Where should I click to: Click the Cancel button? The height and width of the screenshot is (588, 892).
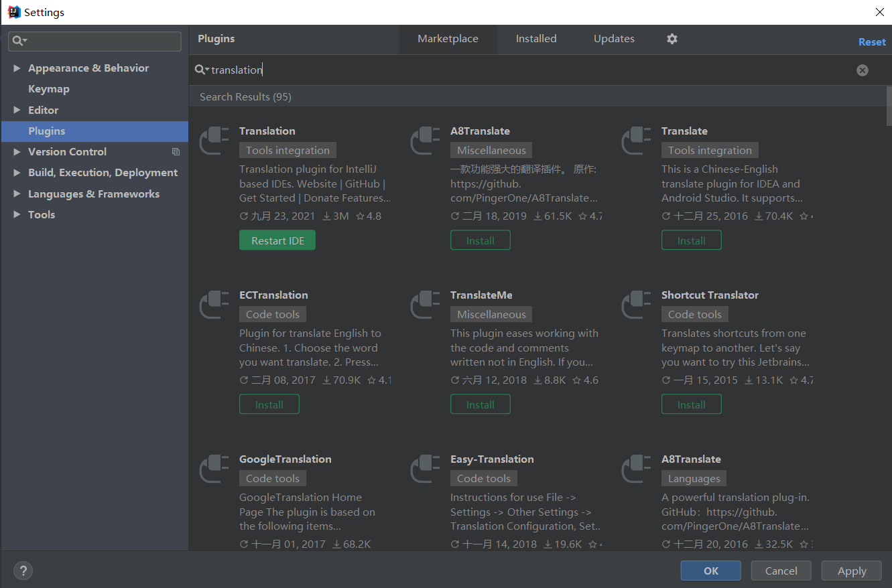click(781, 571)
